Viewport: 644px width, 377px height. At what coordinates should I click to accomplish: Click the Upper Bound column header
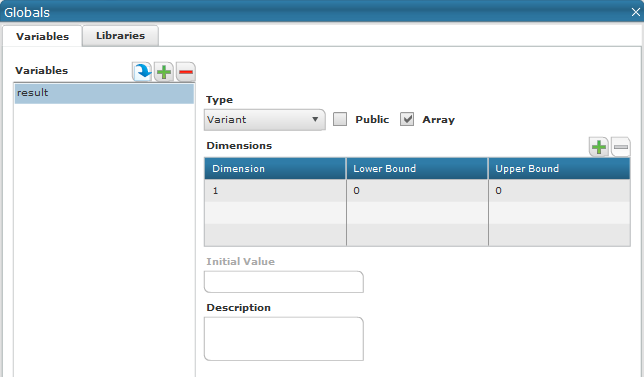coord(559,168)
